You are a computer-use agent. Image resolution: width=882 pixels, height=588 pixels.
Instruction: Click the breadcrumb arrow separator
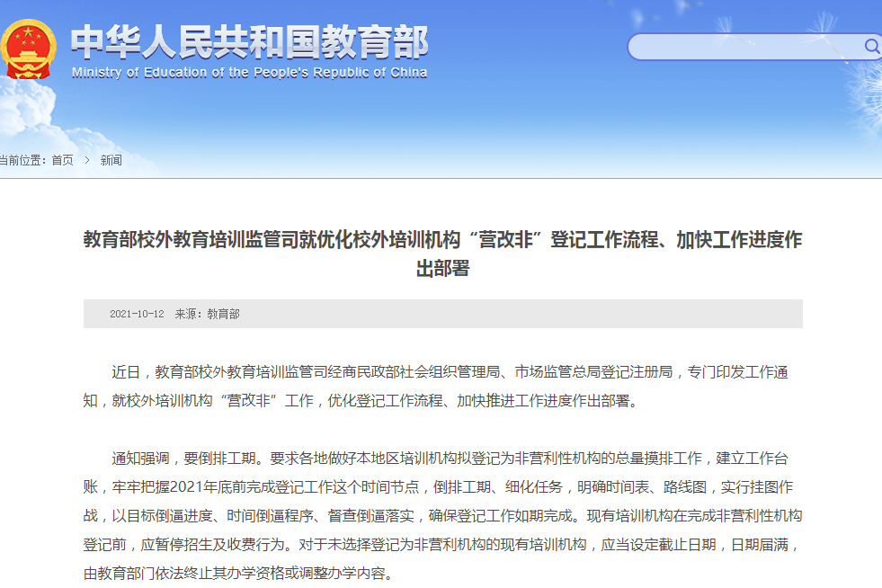87,160
